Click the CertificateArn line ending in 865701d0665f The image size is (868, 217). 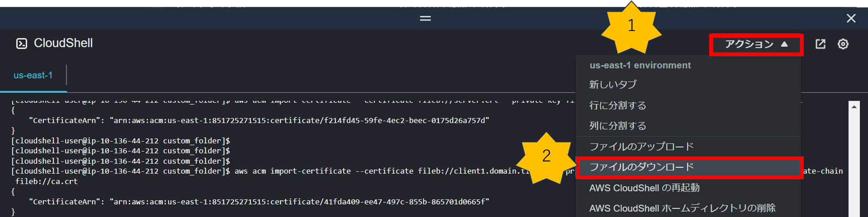click(x=259, y=202)
